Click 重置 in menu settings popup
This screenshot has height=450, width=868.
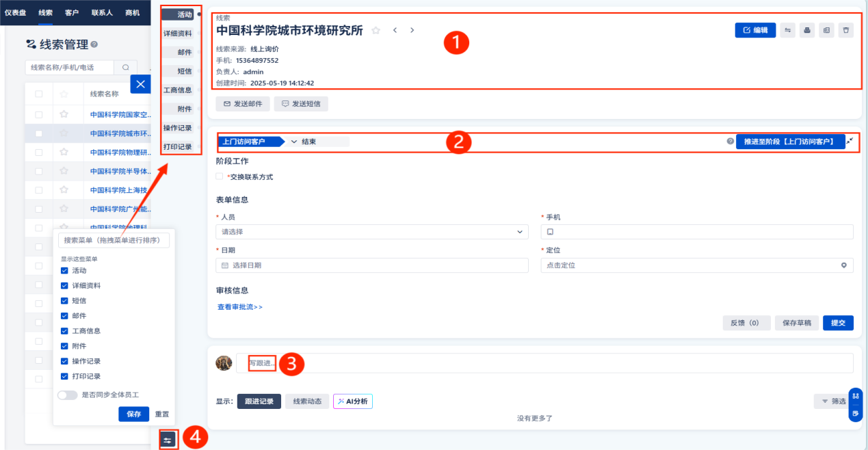[162, 414]
